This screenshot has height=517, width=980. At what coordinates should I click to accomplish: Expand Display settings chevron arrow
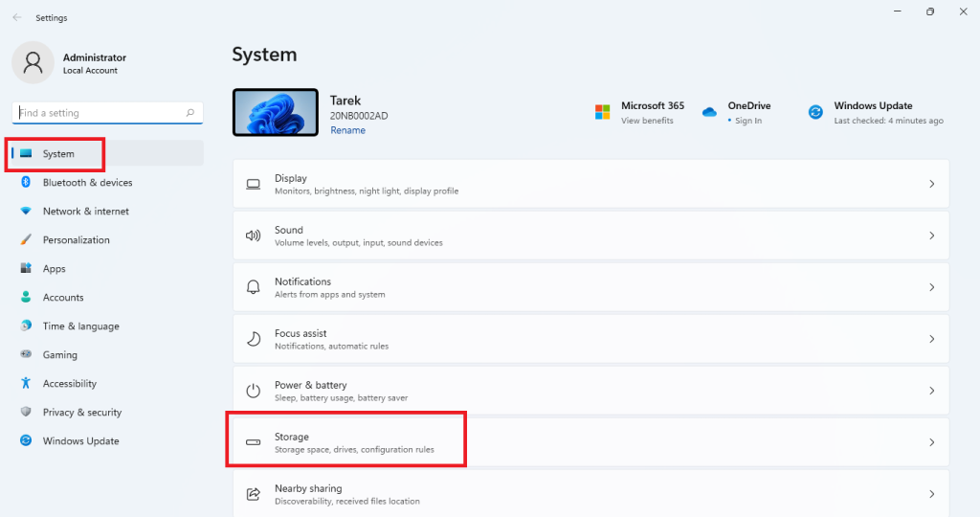click(931, 184)
